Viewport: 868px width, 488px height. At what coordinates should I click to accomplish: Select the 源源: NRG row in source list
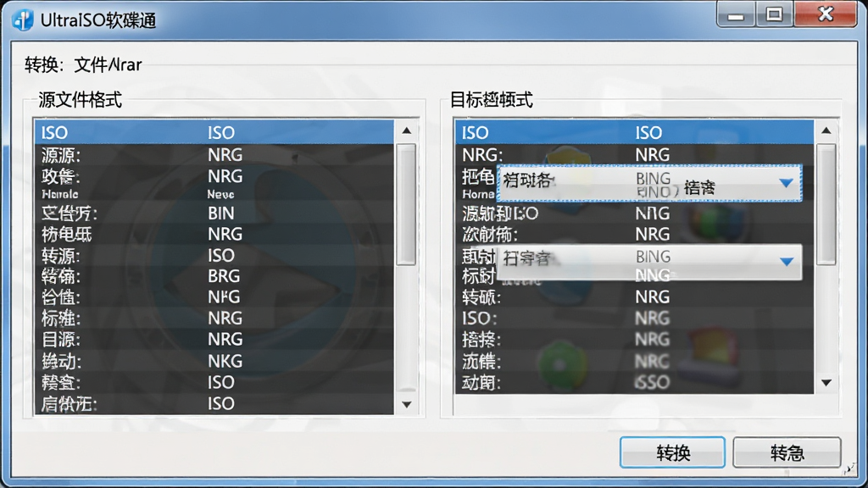click(x=214, y=154)
